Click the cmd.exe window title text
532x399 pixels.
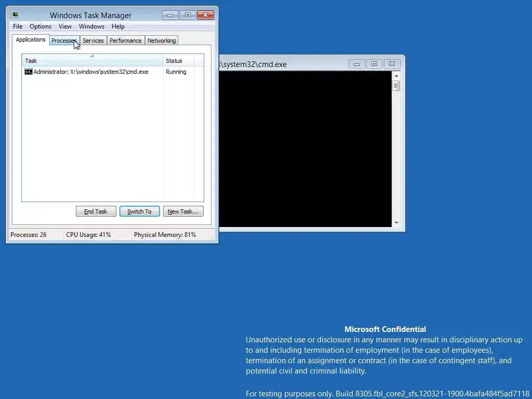pos(253,64)
